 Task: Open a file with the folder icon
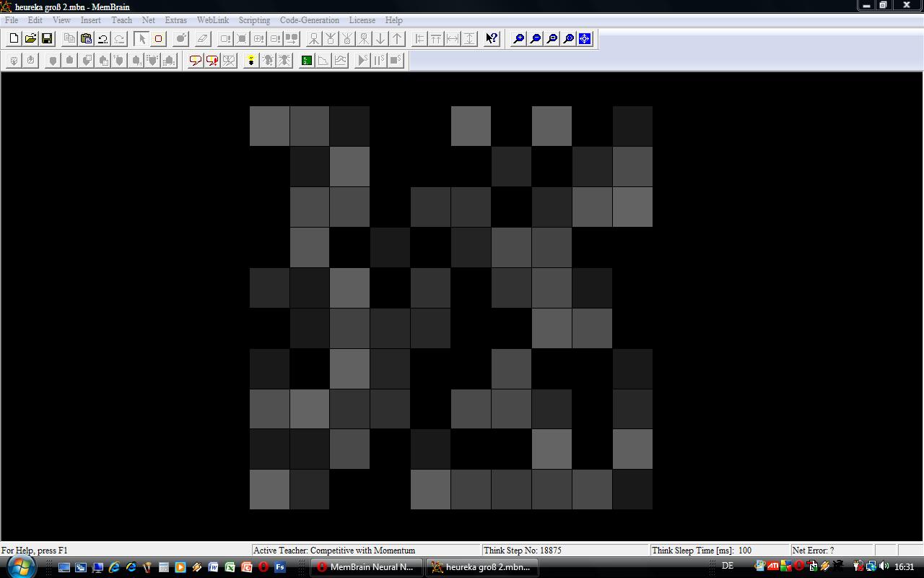pos(30,39)
